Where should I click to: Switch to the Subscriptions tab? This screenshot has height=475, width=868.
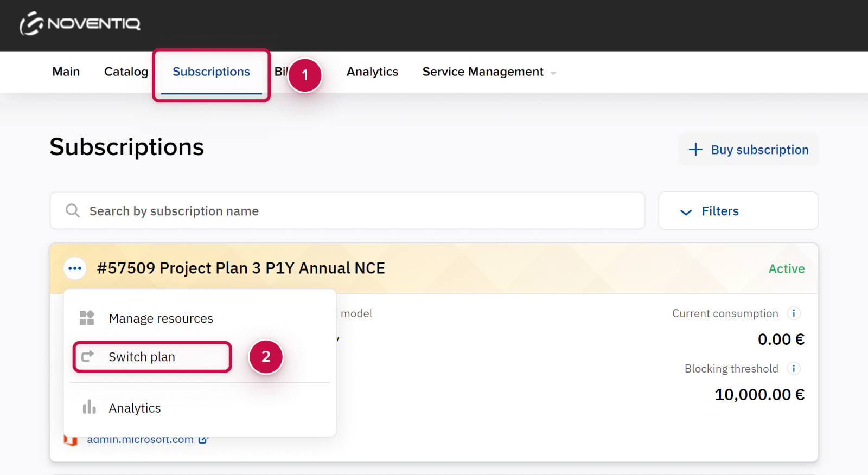[x=211, y=72]
